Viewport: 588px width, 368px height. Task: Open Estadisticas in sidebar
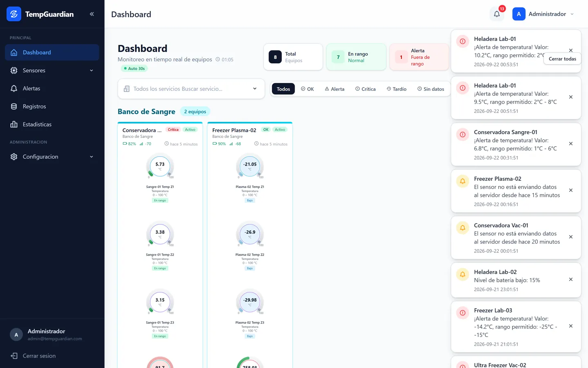tap(52, 124)
